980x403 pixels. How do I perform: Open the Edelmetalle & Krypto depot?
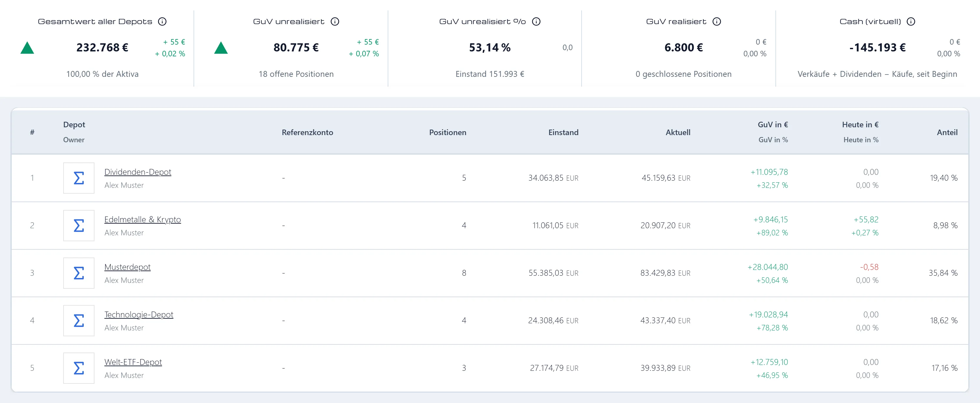click(x=143, y=219)
